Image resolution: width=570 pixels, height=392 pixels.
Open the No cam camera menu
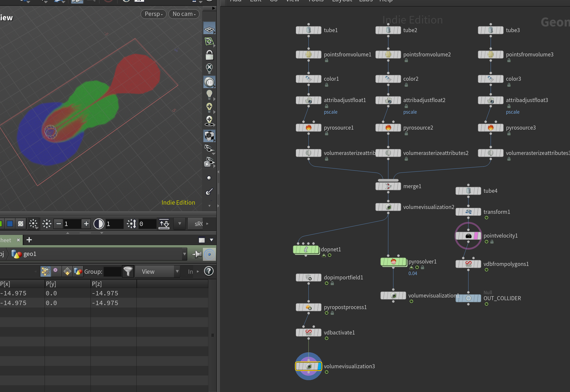(x=184, y=14)
